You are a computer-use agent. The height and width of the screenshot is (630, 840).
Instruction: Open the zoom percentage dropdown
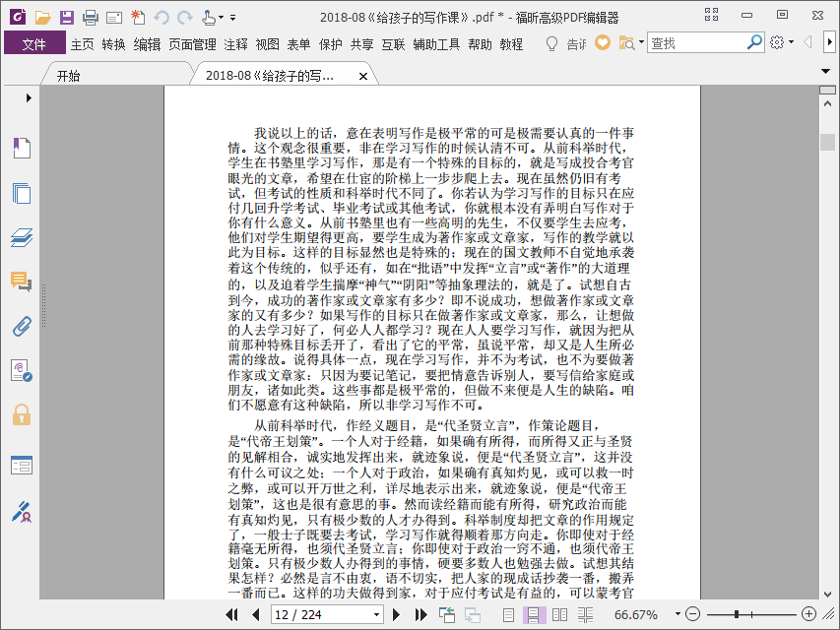click(x=678, y=614)
